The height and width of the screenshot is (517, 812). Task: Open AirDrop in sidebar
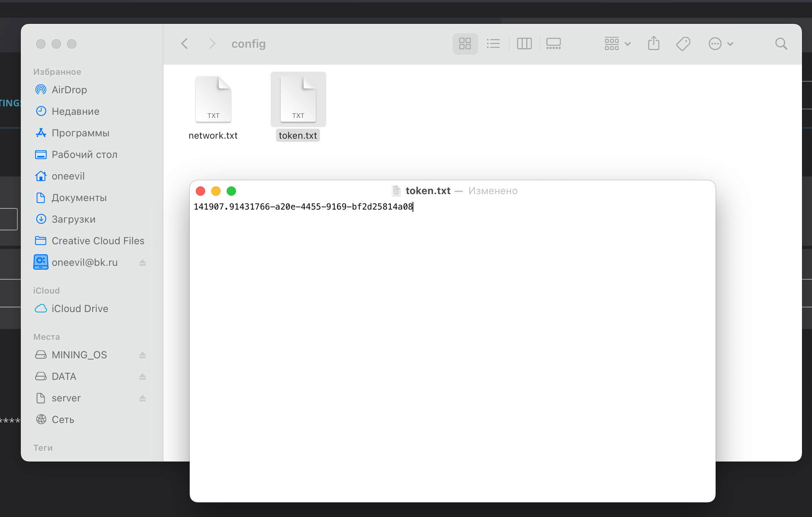[69, 90]
